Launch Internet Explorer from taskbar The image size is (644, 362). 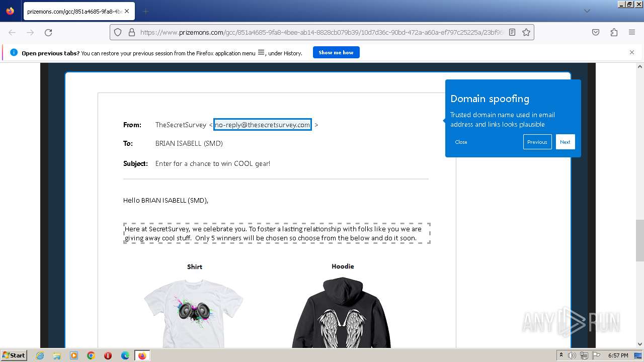[x=40, y=355]
